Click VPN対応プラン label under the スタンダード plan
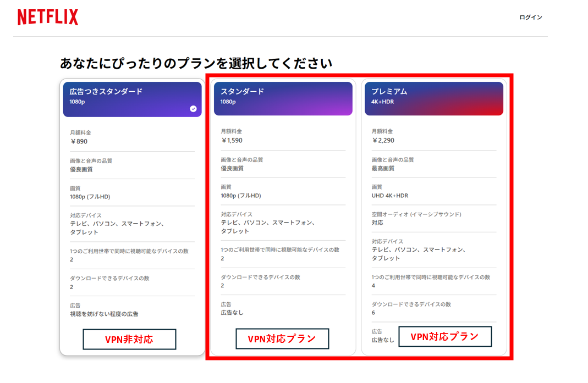The height and width of the screenshot is (383, 588). tap(282, 338)
